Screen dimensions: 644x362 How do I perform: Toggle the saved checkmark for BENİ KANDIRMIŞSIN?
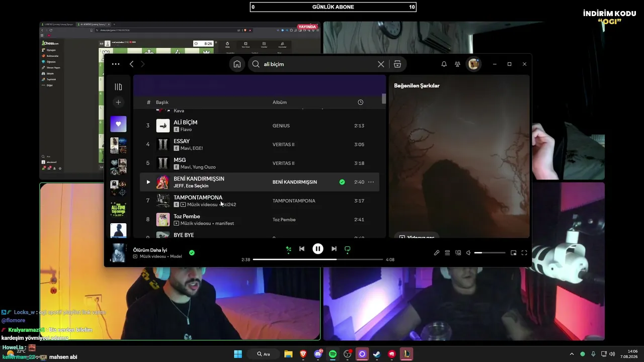click(342, 182)
